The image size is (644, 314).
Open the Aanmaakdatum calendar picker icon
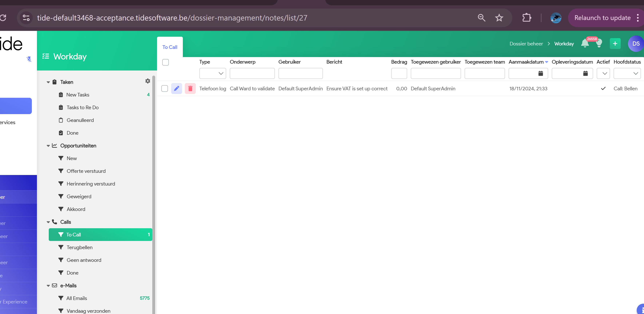point(540,73)
